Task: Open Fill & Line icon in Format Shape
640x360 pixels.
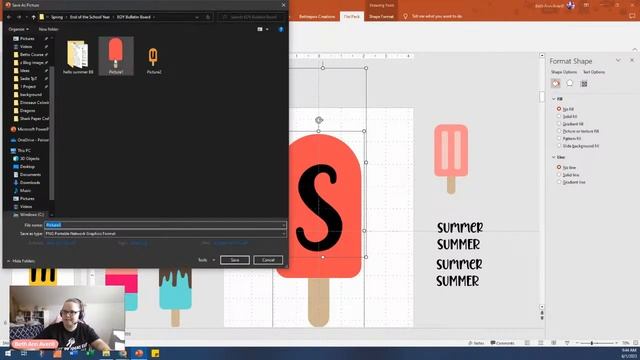Action: [x=556, y=84]
